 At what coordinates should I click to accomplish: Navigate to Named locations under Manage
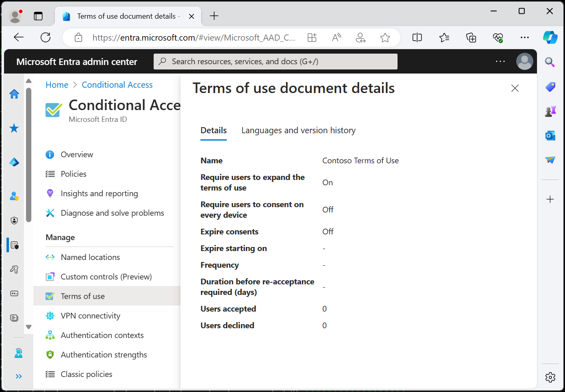point(90,257)
